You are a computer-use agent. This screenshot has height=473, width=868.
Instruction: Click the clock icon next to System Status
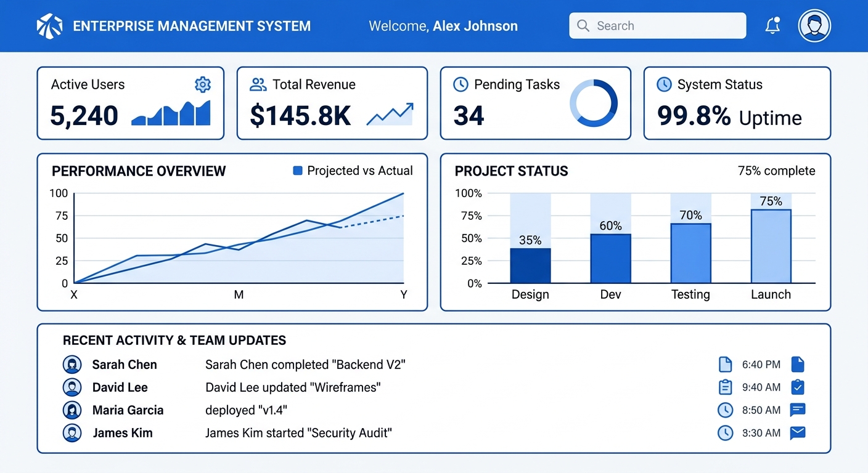(x=664, y=84)
